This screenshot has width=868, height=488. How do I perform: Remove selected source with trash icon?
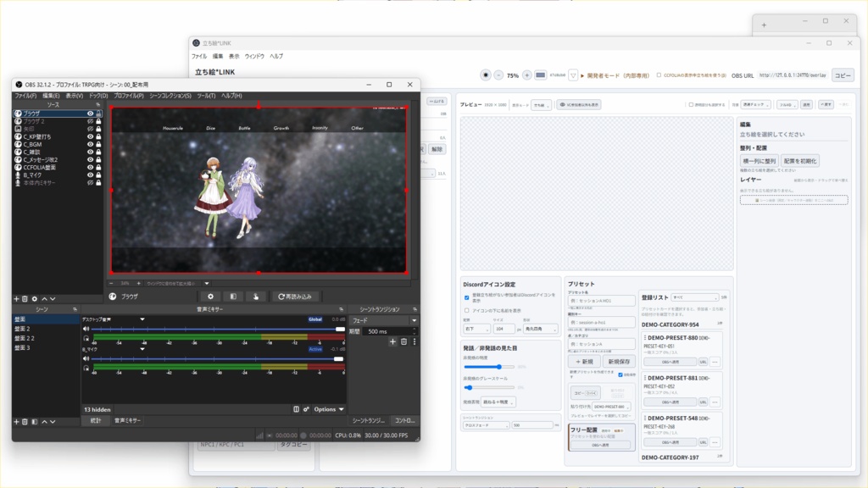tap(25, 299)
